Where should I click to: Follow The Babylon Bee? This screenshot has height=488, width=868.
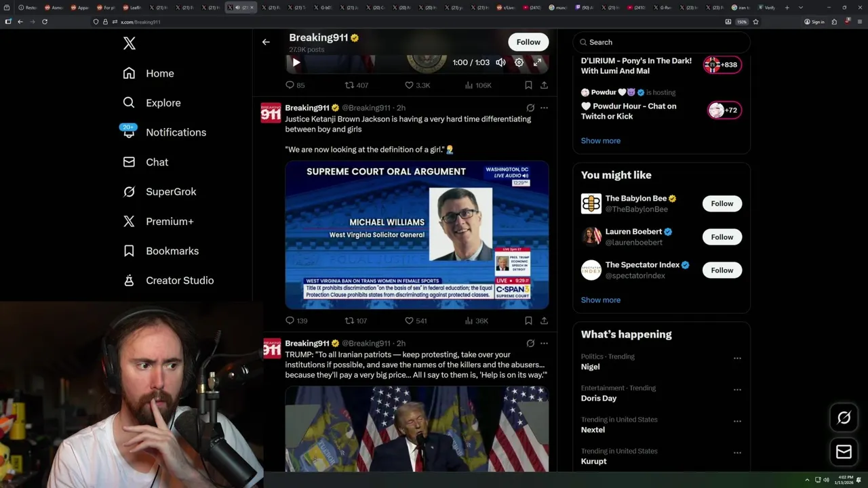tap(722, 203)
